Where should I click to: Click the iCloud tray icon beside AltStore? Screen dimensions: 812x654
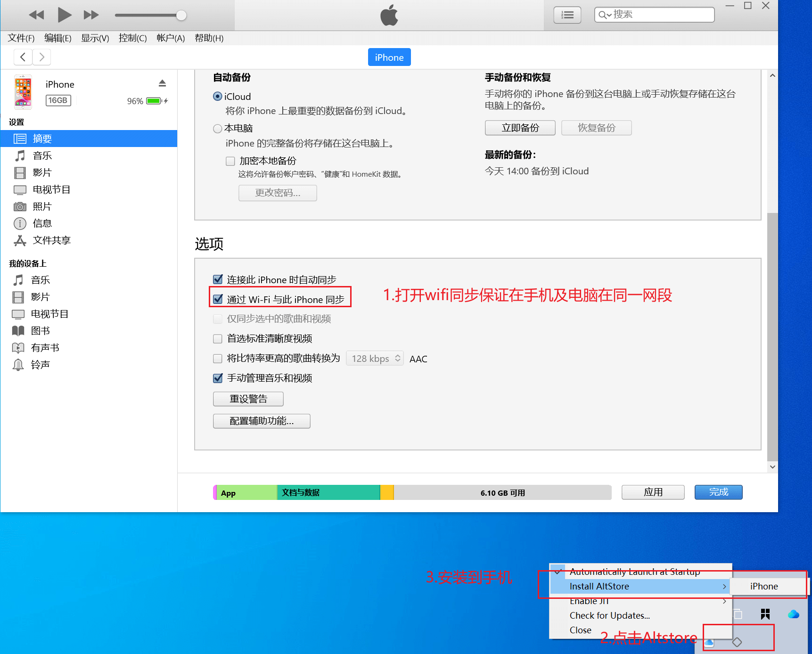coord(709,643)
